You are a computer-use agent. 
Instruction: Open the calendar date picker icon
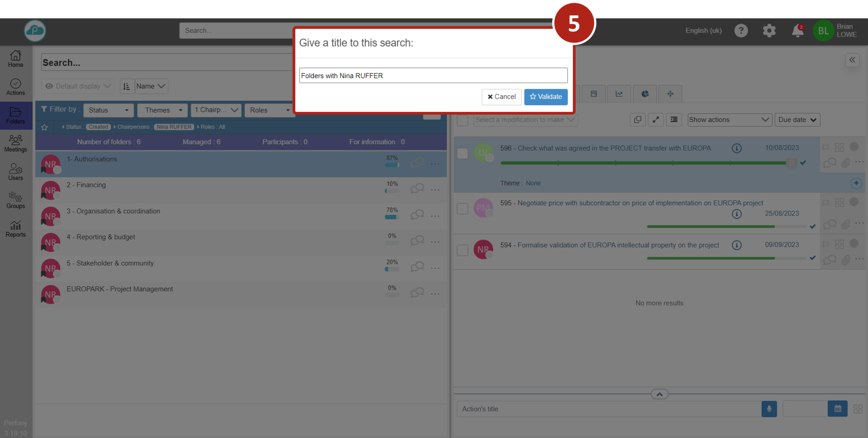(x=837, y=409)
